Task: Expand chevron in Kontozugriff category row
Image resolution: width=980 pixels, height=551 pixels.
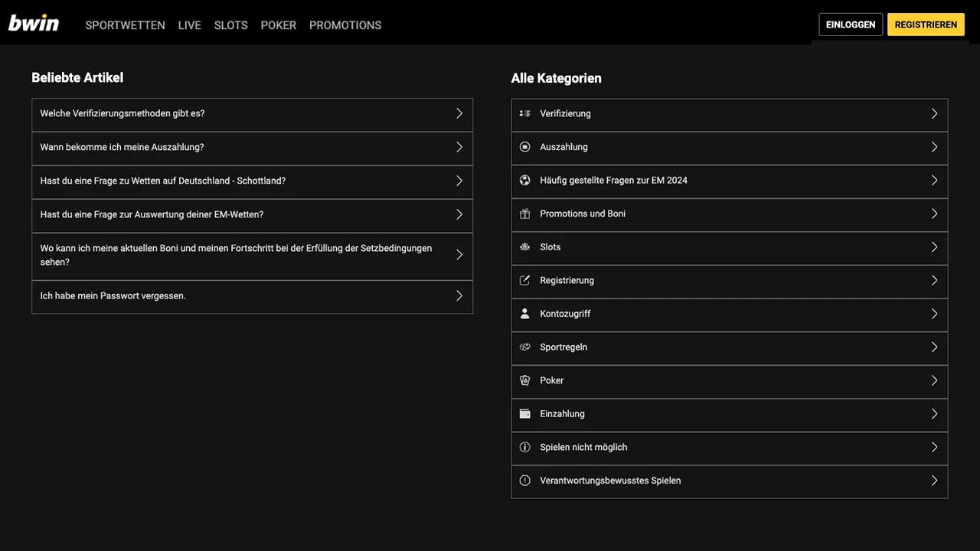Action: pos(934,314)
